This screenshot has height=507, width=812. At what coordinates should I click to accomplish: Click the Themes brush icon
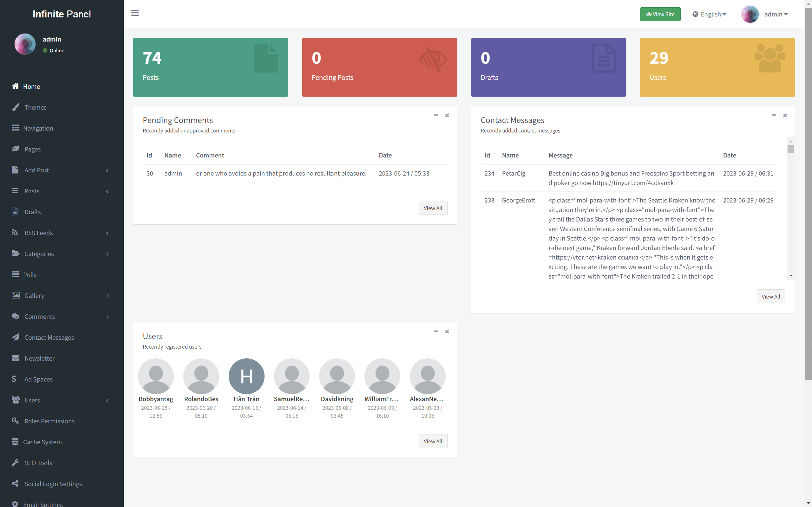(x=16, y=107)
